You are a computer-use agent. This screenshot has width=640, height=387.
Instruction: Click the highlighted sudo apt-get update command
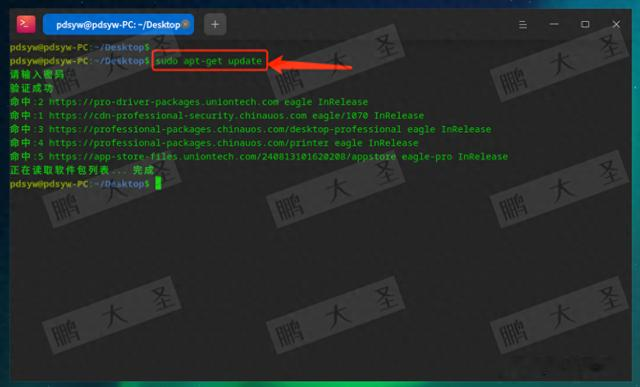(x=209, y=61)
